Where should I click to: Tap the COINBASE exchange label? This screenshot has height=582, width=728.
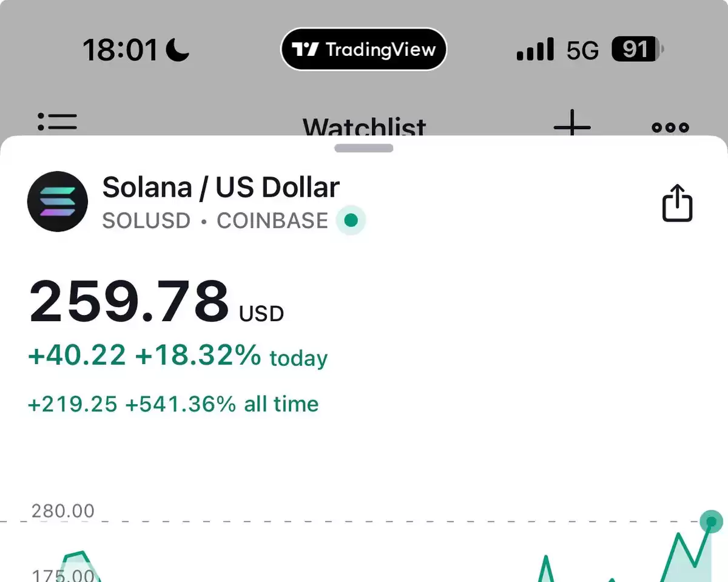tap(272, 221)
